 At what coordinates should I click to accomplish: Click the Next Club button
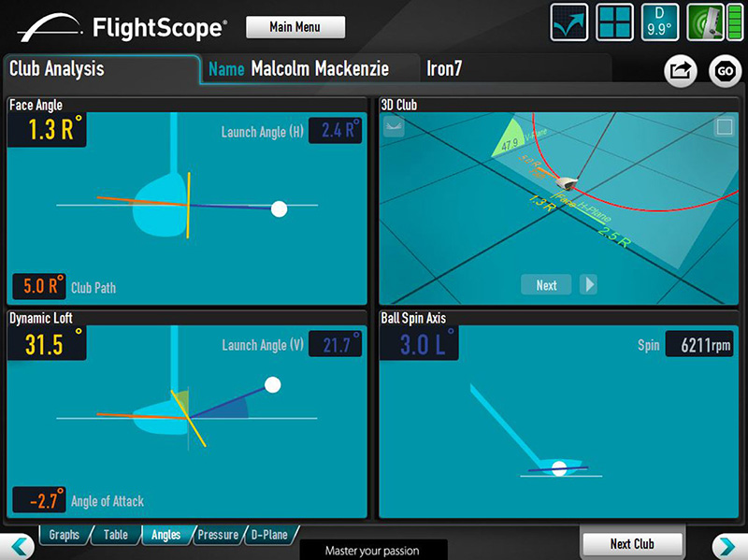[632, 543]
